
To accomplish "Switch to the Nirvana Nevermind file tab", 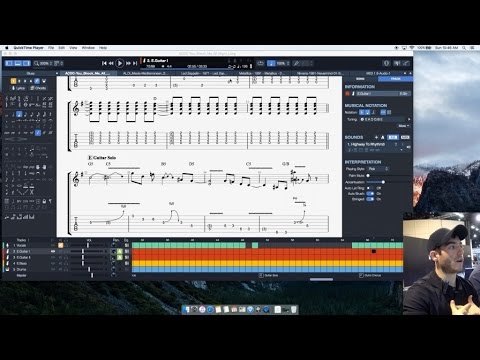I will 319,73.
